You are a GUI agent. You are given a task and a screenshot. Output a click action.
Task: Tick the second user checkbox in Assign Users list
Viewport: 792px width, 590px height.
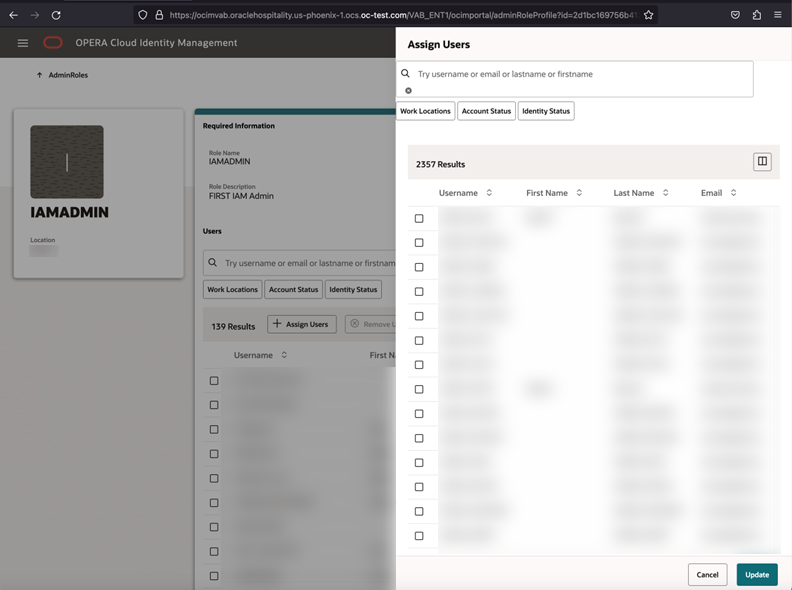(419, 243)
